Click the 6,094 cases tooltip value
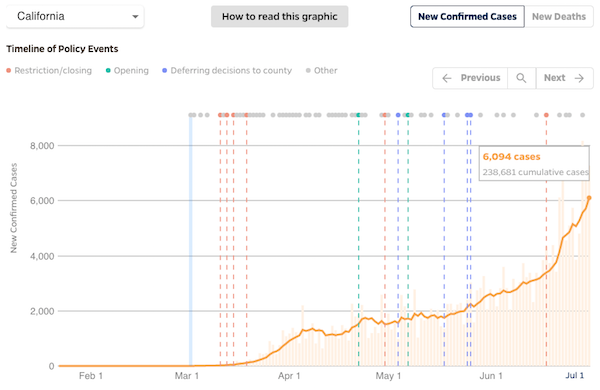600x390 pixels. click(x=511, y=157)
